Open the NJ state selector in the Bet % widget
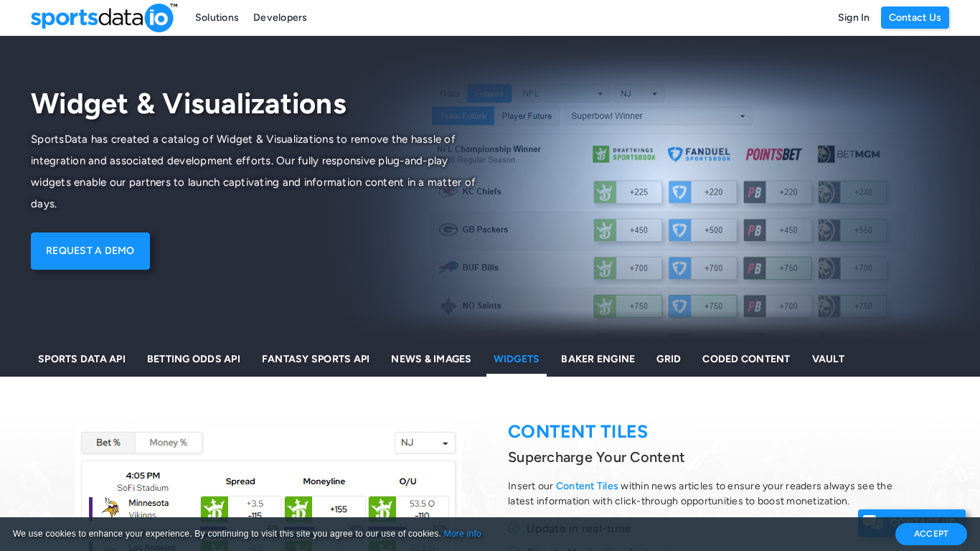 425,442
